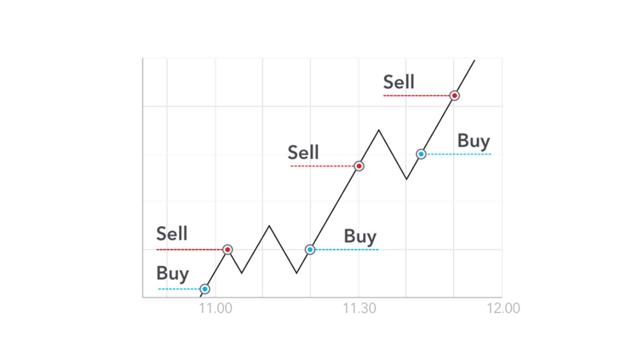
Task: Click the topmost red Sell marker dot
Action: (454, 96)
